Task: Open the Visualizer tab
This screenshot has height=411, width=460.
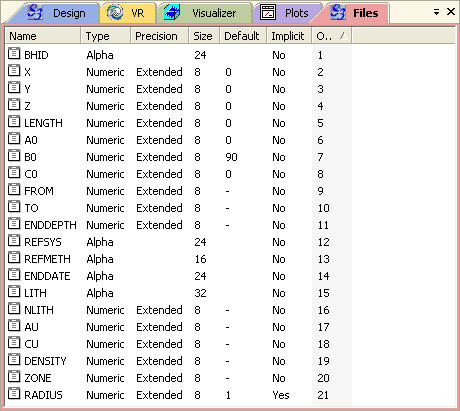Action: tap(205, 13)
